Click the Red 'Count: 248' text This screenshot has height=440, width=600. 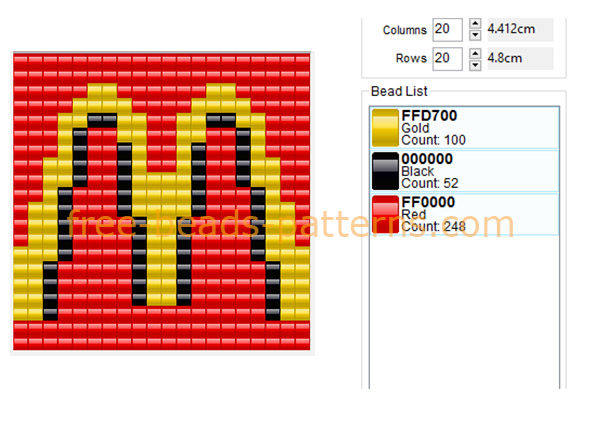(x=434, y=227)
